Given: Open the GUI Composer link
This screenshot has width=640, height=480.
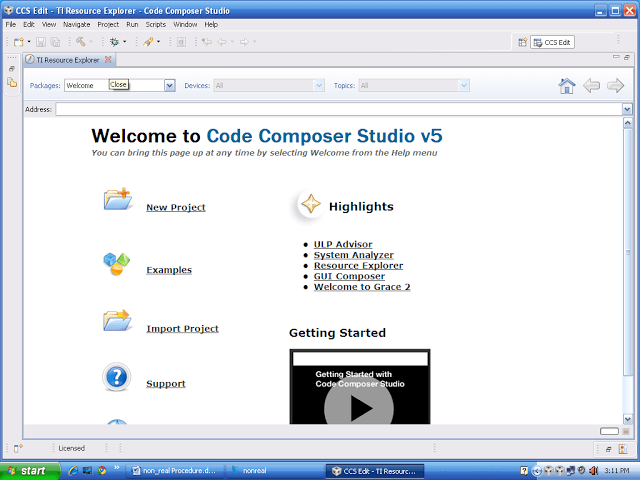Looking at the screenshot, I should (x=349, y=276).
